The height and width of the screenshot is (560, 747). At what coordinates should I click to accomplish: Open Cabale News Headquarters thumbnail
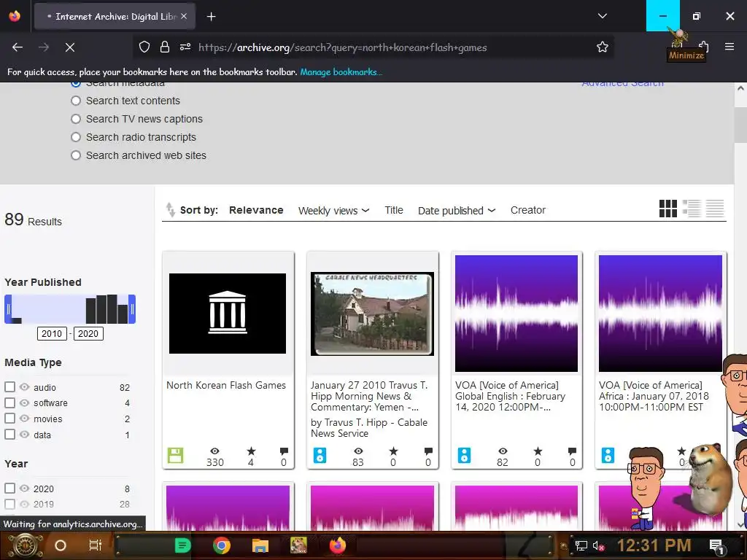372,314
